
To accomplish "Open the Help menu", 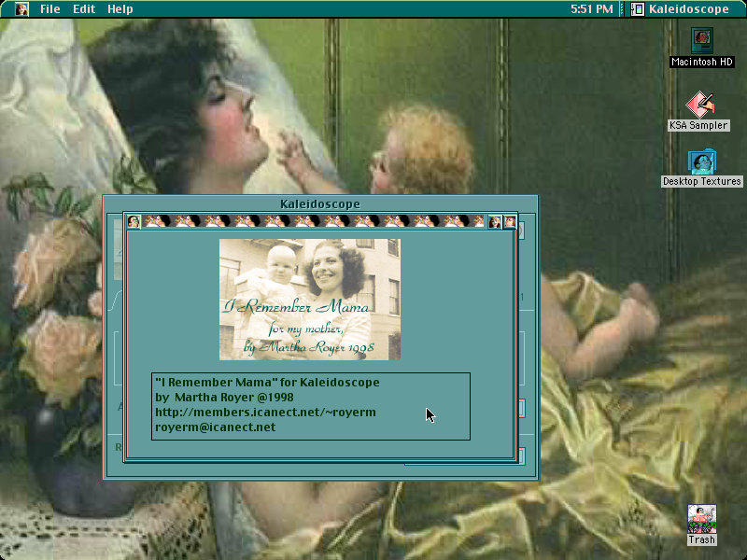I will pyautogui.click(x=120, y=9).
